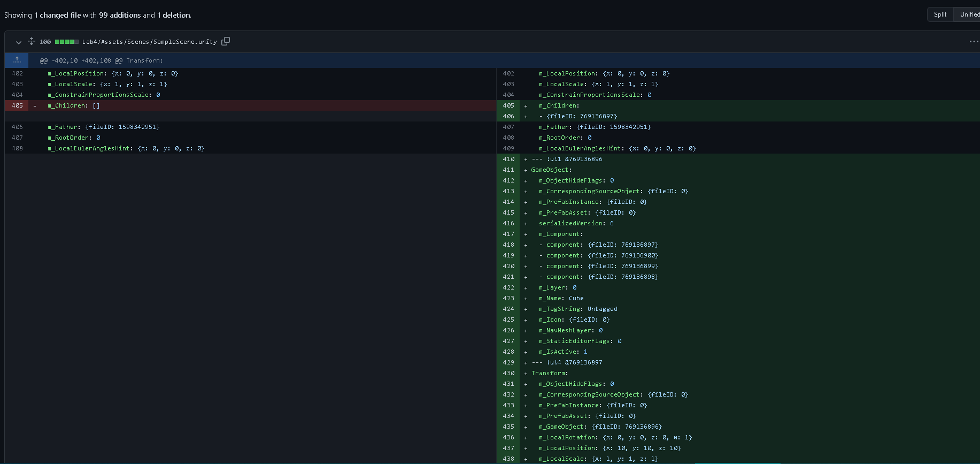Click right-side line number 402
This screenshot has height=464, width=980.
click(508, 73)
